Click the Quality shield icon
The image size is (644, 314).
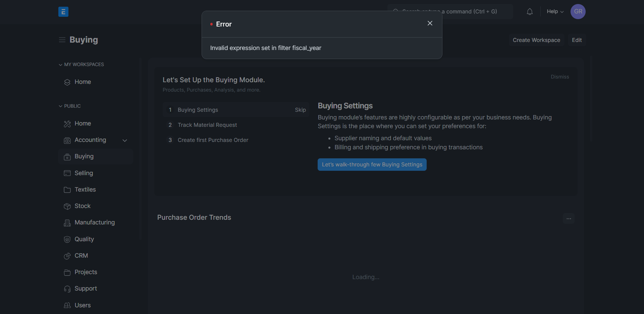(x=67, y=239)
